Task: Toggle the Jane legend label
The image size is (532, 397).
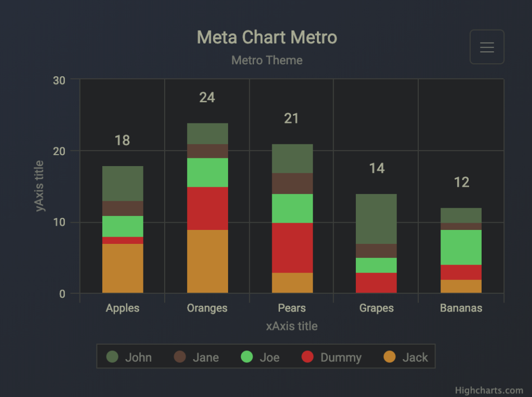Action: click(x=206, y=358)
